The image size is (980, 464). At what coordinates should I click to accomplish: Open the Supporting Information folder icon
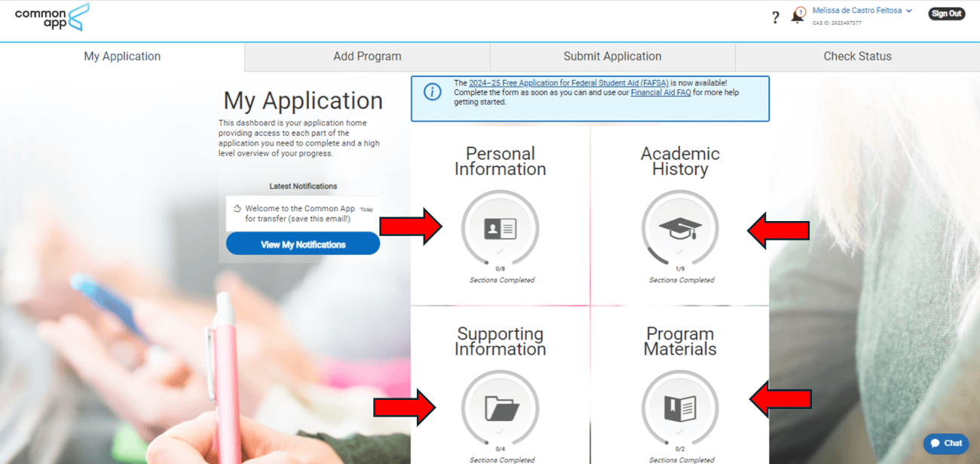[x=500, y=408]
